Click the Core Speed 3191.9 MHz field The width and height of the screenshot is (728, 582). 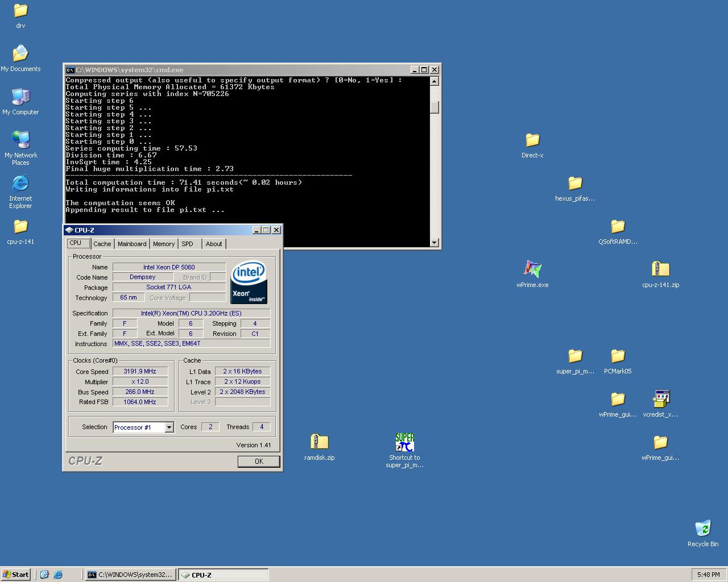[x=140, y=371]
